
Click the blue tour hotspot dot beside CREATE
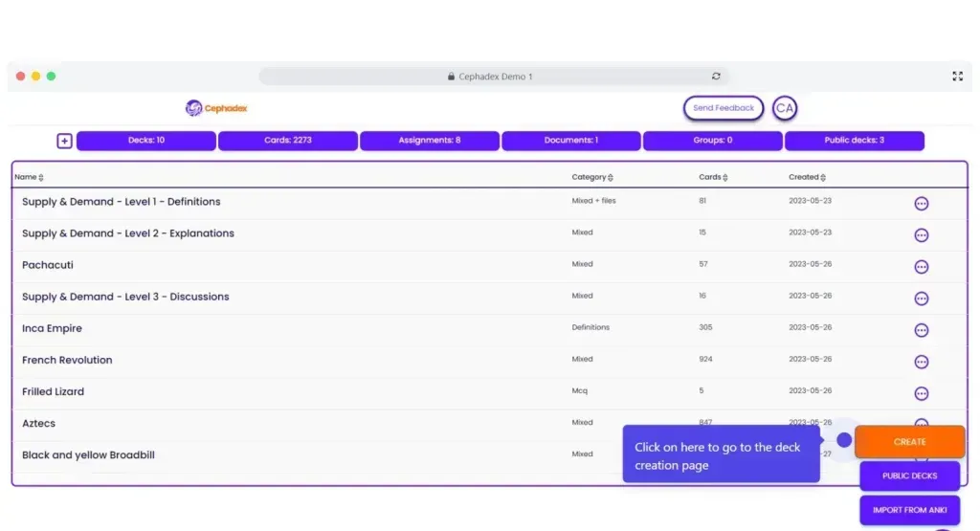tap(844, 440)
